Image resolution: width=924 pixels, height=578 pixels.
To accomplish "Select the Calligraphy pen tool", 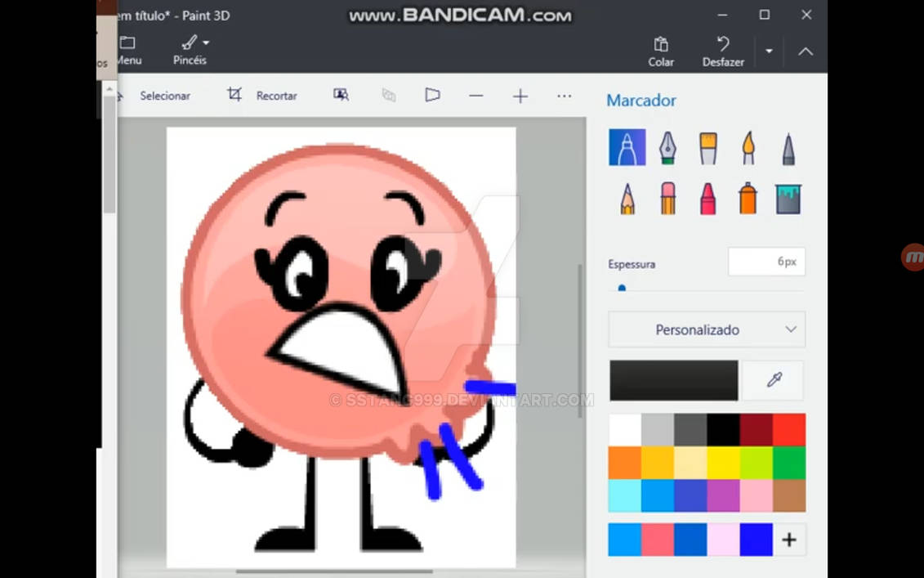I will [x=667, y=147].
